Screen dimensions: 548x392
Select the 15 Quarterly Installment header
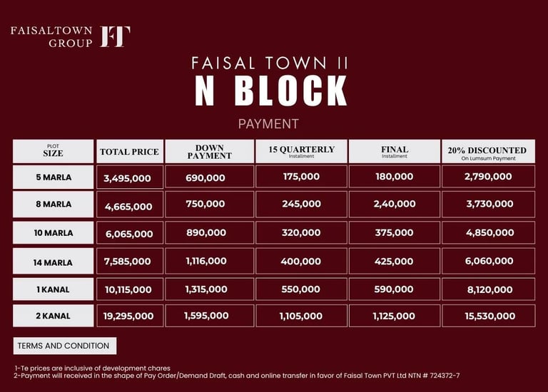[301, 151]
